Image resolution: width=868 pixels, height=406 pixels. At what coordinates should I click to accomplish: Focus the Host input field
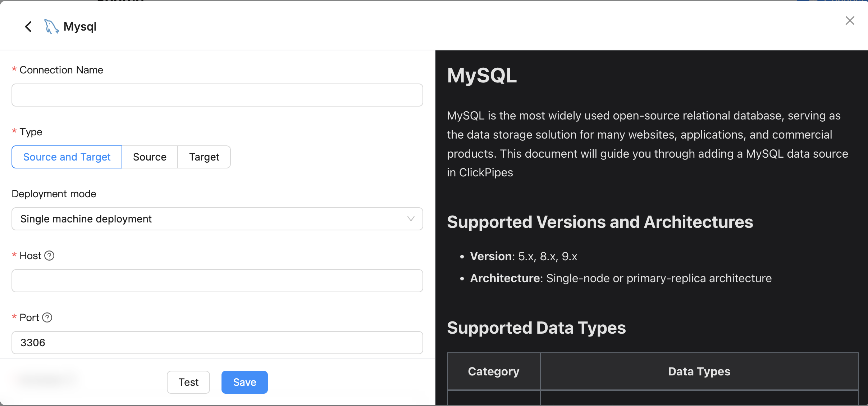217,281
